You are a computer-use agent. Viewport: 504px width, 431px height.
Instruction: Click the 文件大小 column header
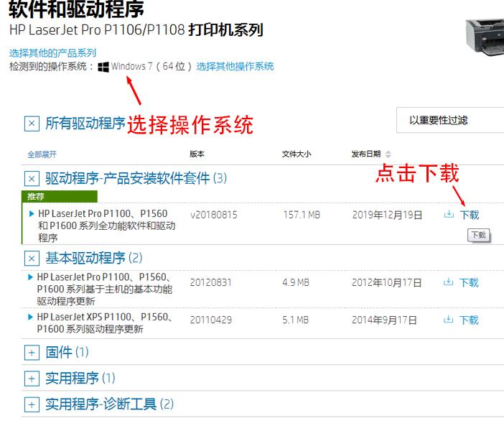297,154
